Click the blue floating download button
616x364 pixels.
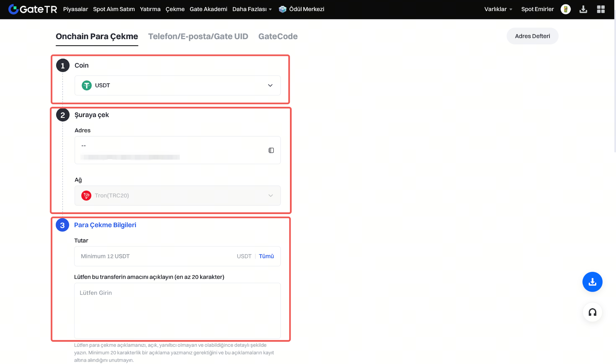[592, 282]
